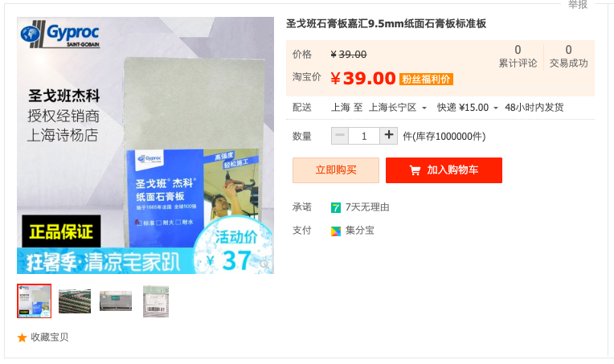This screenshot has height=364, width=614.
Task: Decrease quantity with the minus button
Action: coord(340,136)
